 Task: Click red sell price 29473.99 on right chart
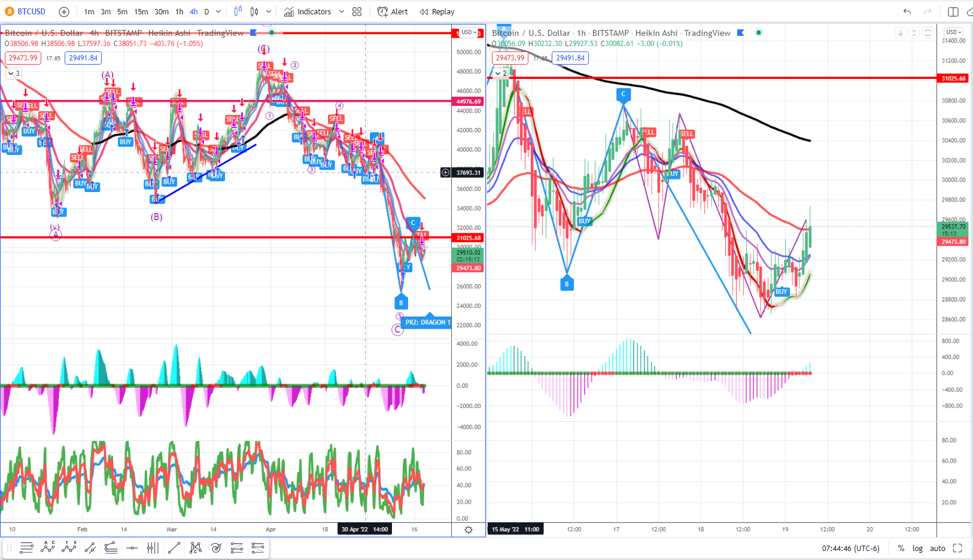(510, 58)
